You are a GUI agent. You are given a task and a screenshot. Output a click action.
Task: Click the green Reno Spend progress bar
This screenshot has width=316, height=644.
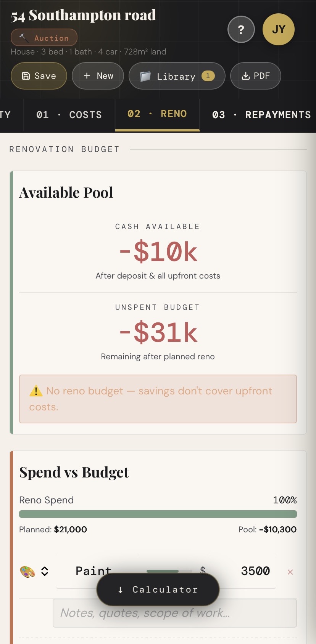pos(158,514)
